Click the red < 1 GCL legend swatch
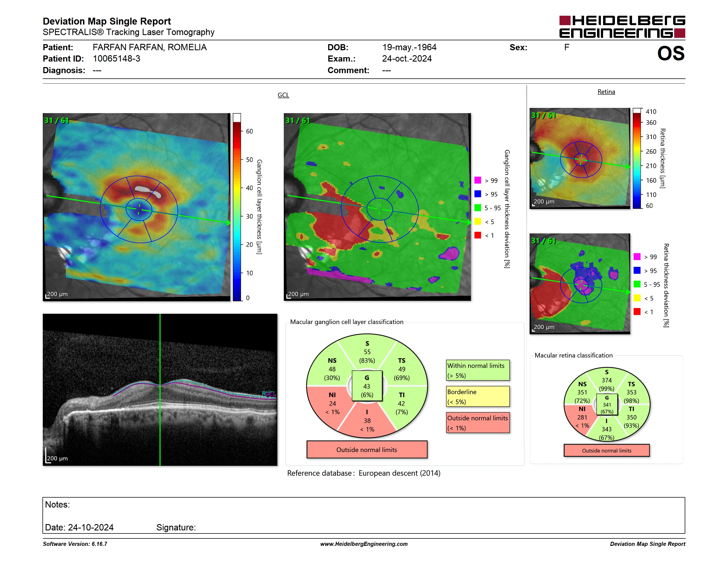Viewport: 728px width, 563px height. (478, 235)
